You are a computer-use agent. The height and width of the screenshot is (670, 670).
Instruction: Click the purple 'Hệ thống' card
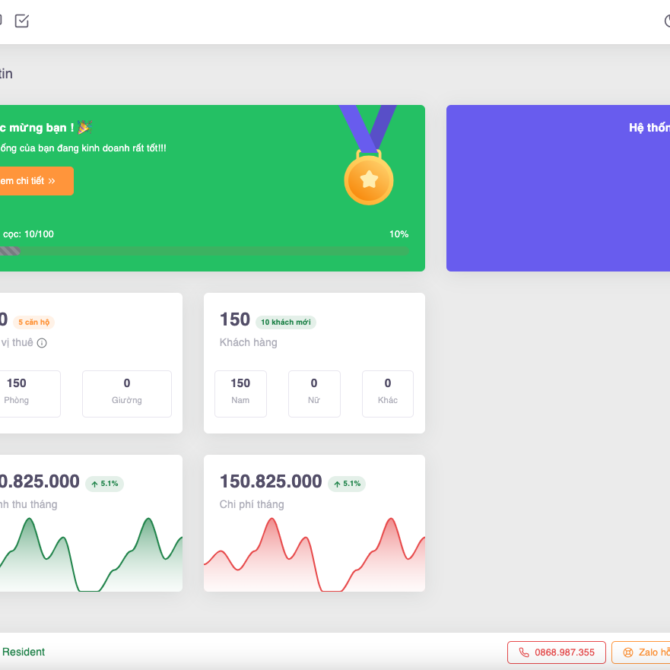[x=558, y=188]
